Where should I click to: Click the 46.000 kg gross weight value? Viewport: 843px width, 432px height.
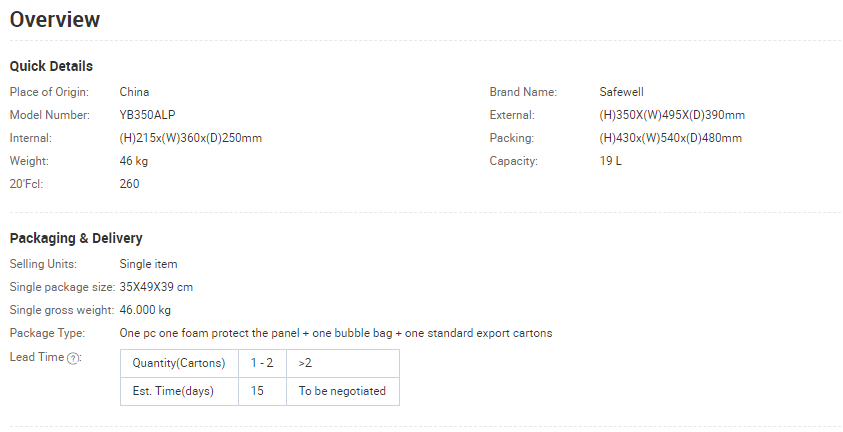[145, 310]
